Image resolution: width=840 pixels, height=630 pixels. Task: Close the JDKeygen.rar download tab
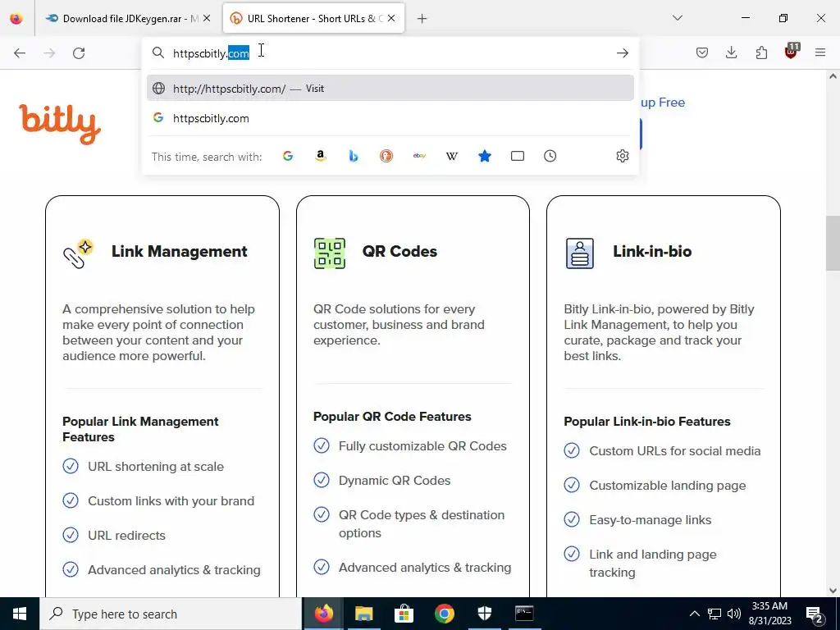[207, 18]
